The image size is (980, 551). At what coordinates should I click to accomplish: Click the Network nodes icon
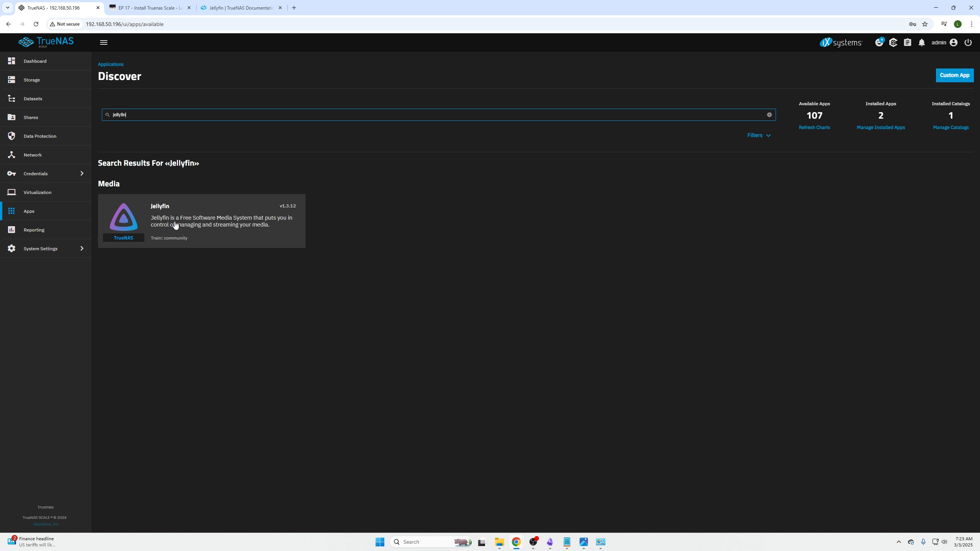(x=11, y=155)
